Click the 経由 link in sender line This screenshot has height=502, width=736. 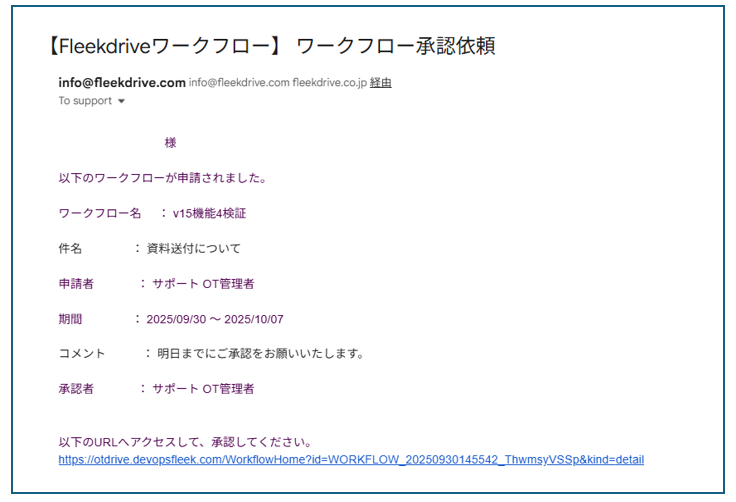coord(381,83)
